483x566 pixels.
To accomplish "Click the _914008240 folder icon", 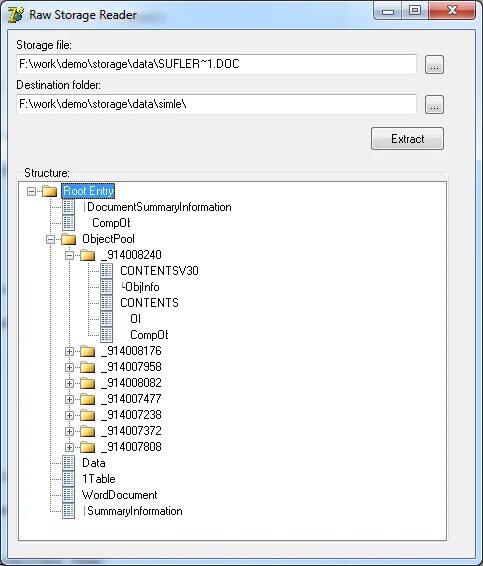I will (87, 255).
